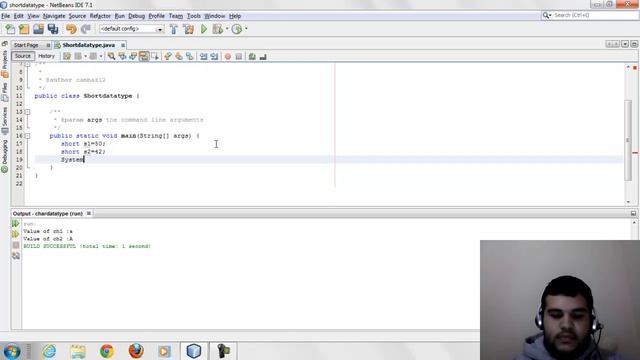Image resolution: width=640 pixels, height=360 pixels.
Task: Shift the line right in the editor toolbar
Action: coord(214,56)
